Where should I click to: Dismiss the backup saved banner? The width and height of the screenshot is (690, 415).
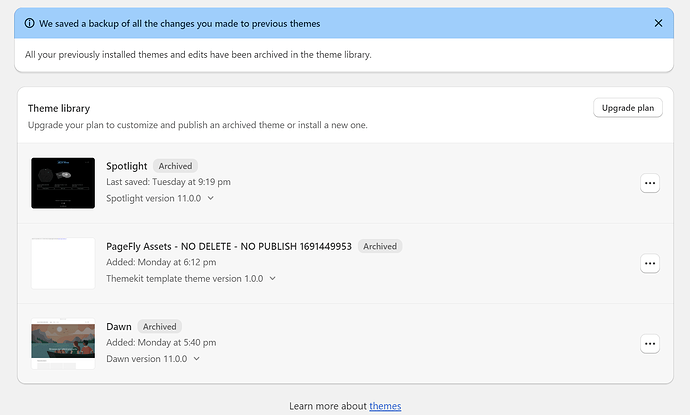pos(657,22)
